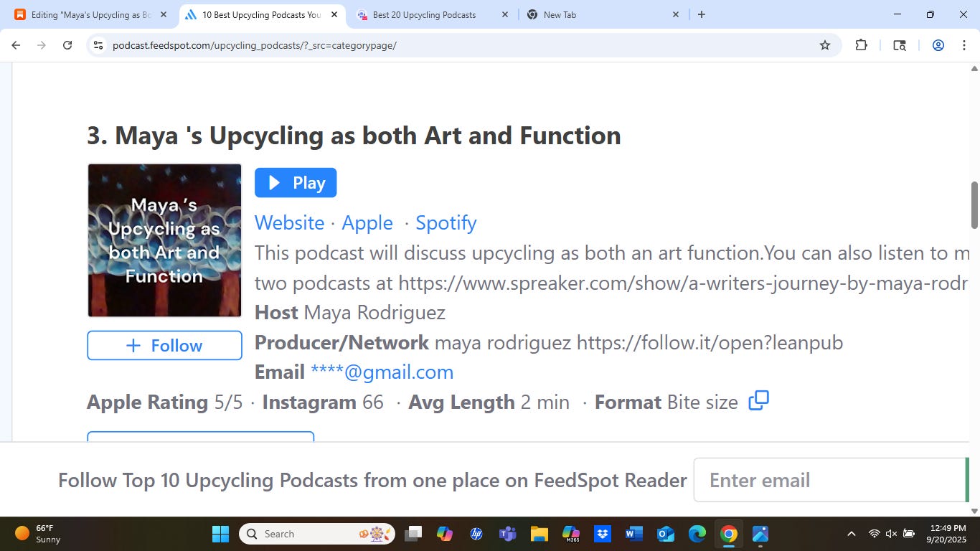Reload the current FeedSpot page
The width and height of the screenshot is (980, 551).
point(67,45)
